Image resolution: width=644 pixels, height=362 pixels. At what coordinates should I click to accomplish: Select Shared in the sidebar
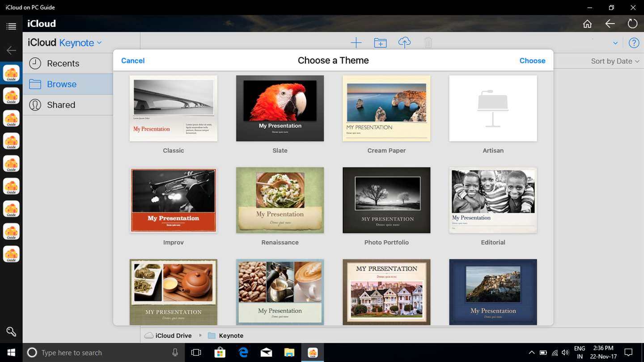[68, 105]
